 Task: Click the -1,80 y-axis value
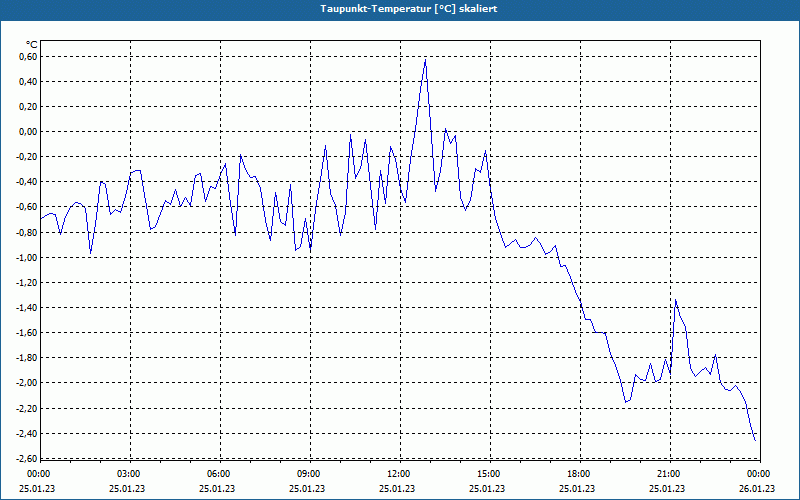coord(28,358)
